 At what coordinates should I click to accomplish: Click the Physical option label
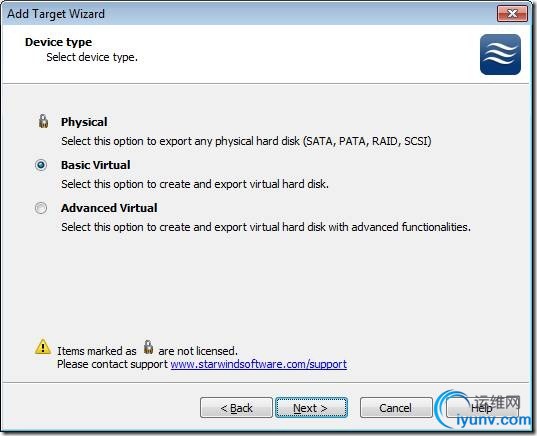click(x=84, y=122)
